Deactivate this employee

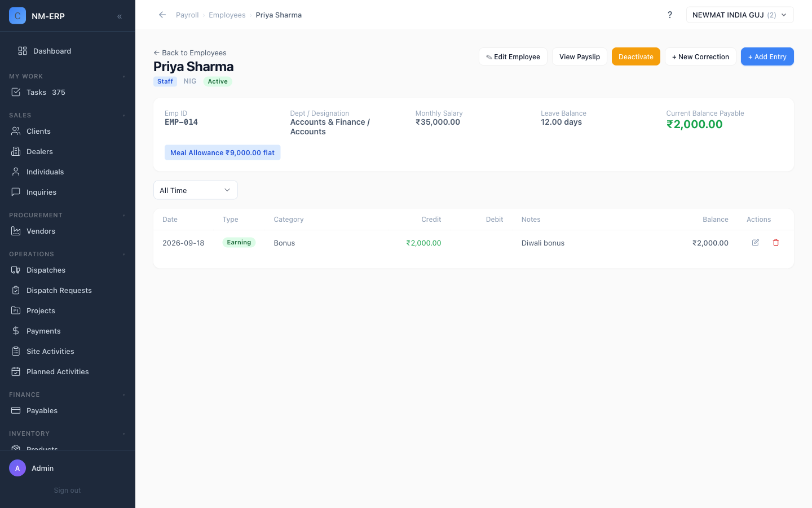pos(636,56)
